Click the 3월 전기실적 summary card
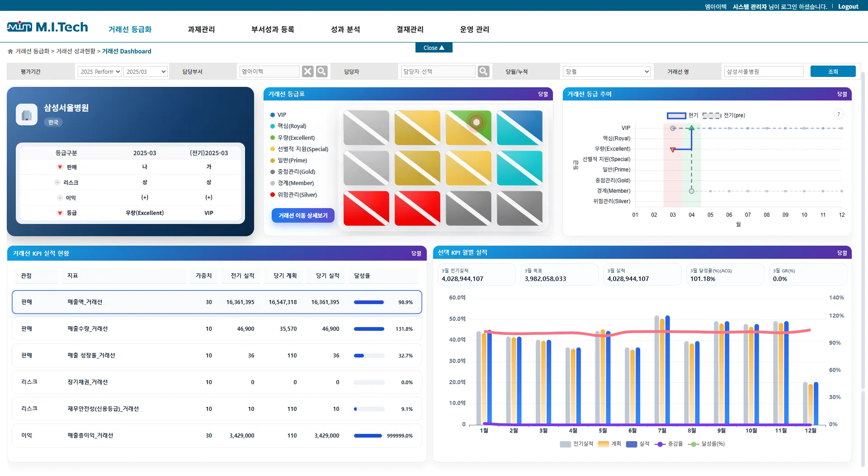868x476 pixels. click(476, 275)
